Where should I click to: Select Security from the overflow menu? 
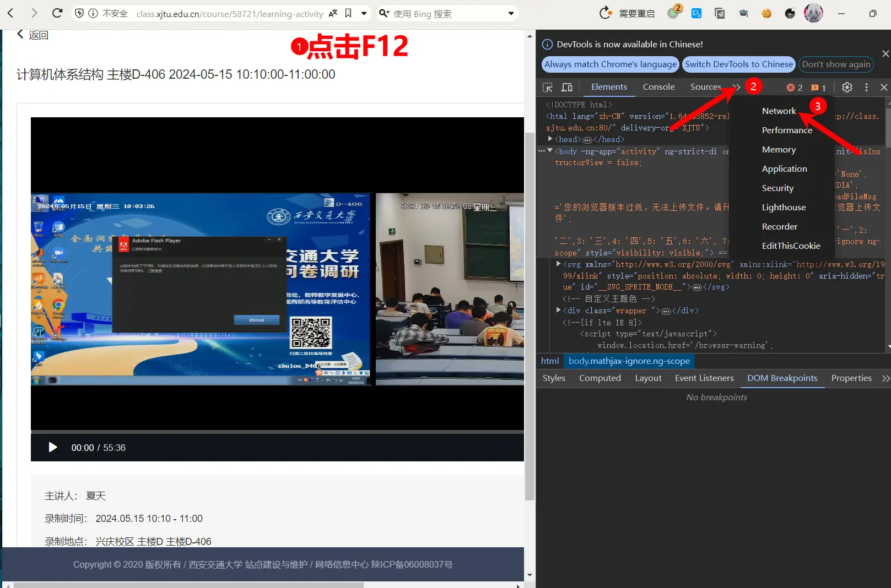click(x=777, y=188)
